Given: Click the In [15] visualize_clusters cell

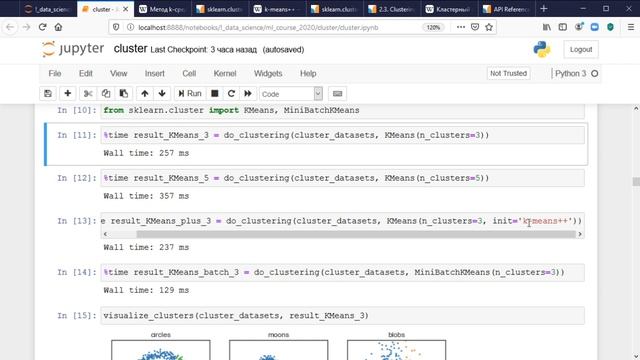Looking at the screenshot, I should tap(342, 316).
